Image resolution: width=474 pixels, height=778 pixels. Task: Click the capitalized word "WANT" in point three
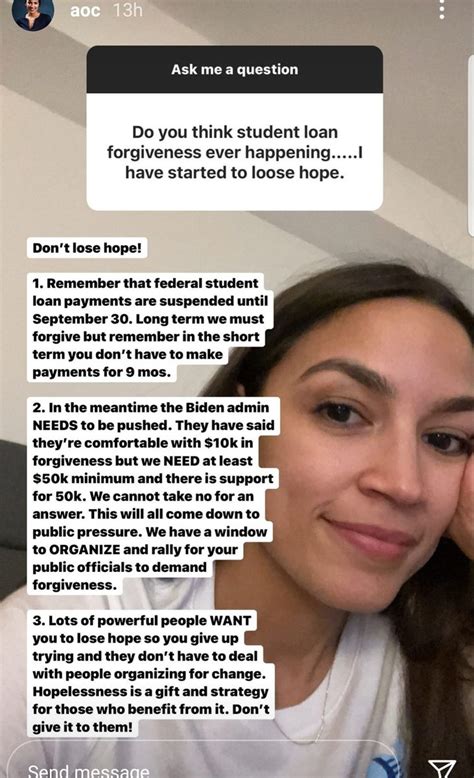[x=231, y=621]
